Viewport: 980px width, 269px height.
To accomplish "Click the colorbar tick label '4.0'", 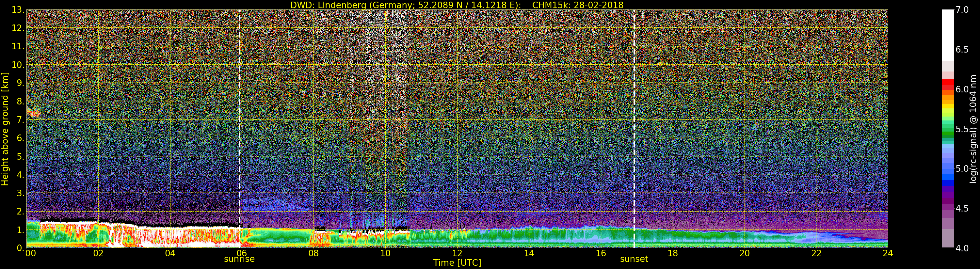I will (x=962, y=248).
